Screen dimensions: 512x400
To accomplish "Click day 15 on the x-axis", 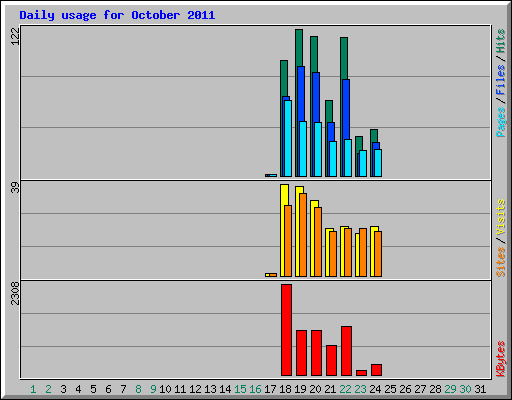I will (240, 389).
